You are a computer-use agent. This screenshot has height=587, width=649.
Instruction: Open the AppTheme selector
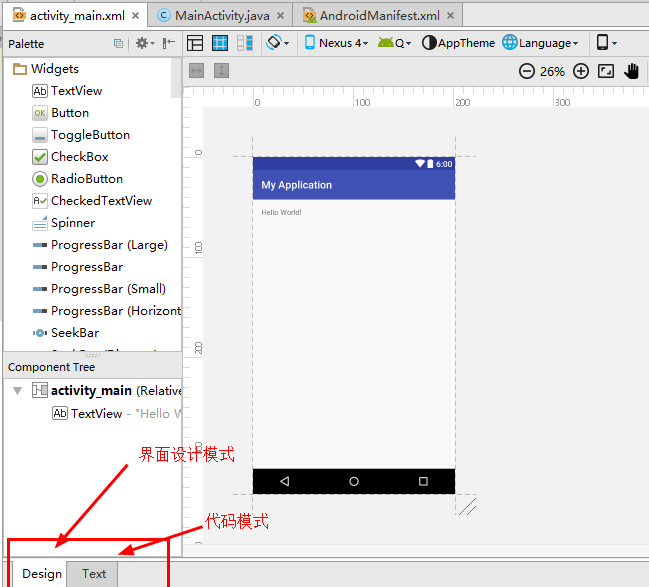point(458,43)
